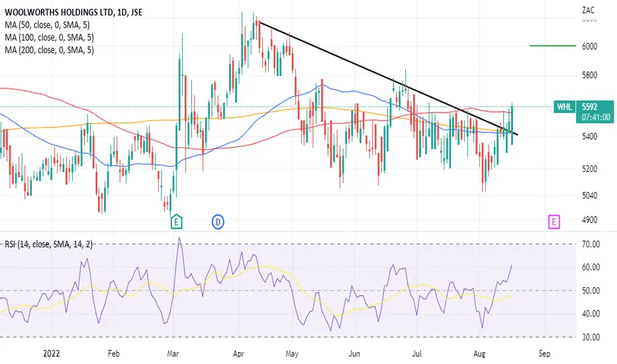Click the purple upcoming earnings E marker

(554, 222)
